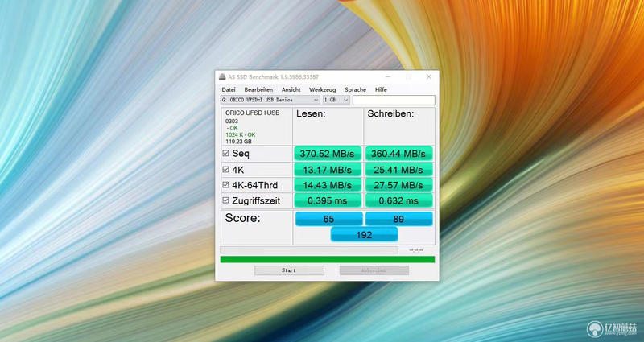Open the Werkzeug menu
Viewport: 644px width, 342px height.
coord(323,89)
